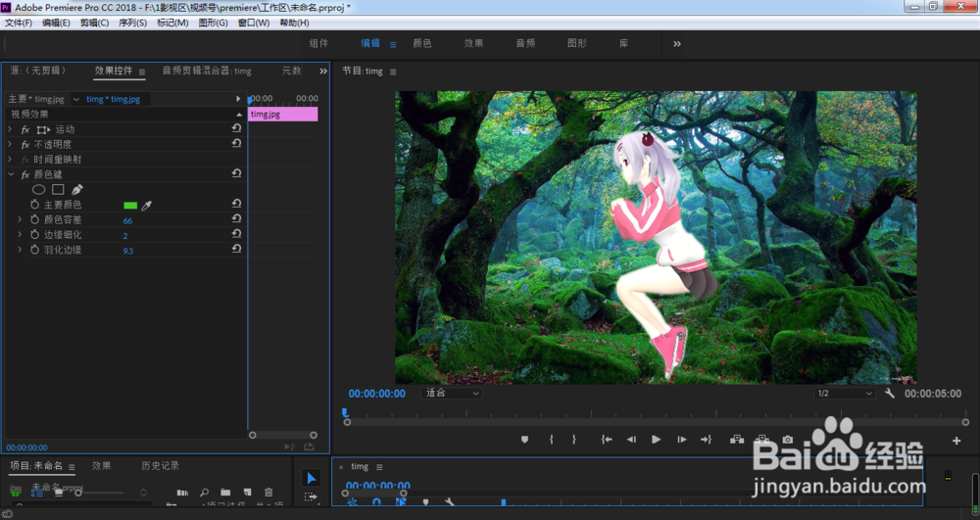
Task: Add a marker in Program monitor
Action: [x=524, y=440]
